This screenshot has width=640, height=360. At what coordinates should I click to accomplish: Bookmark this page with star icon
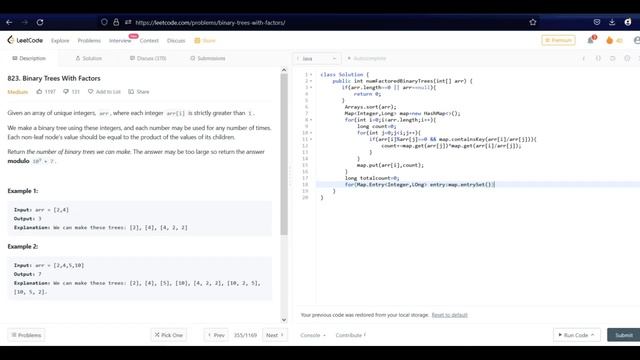(533, 22)
